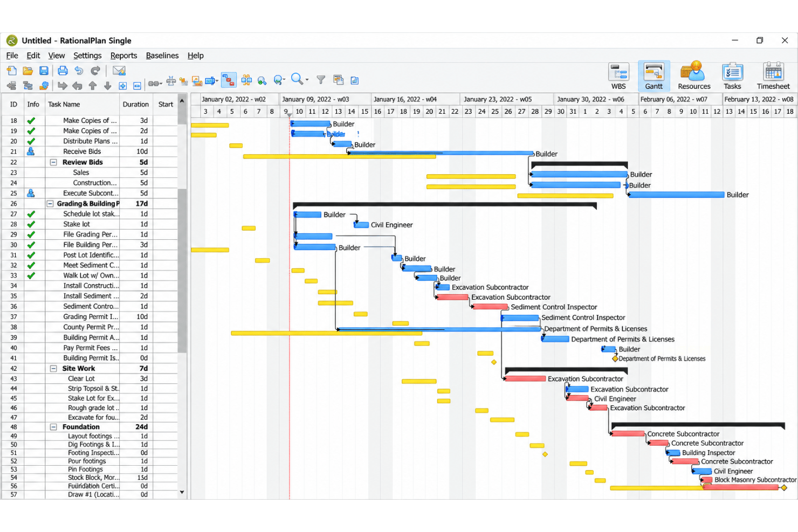Switch to the WBS view
This screenshot has height=532, width=798.
pyautogui.click(x=618, y=76)
